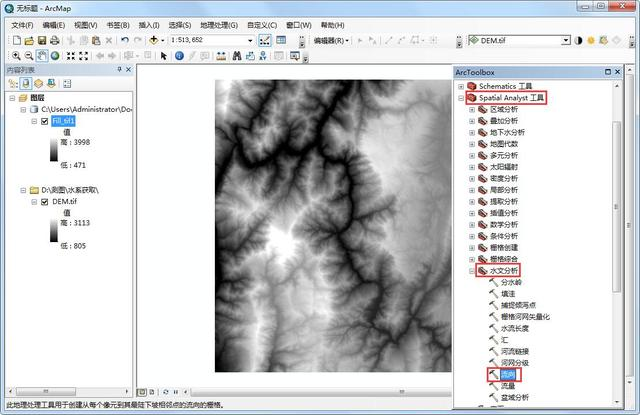Expand the 地下水分析 toolset
Screen dimensions: 640x415
tap(472, 133)
